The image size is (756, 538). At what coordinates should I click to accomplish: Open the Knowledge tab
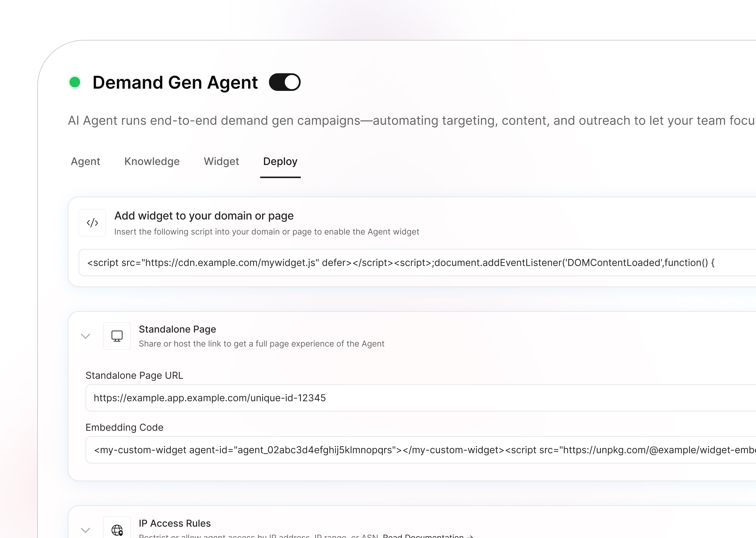tap(152, 161)
